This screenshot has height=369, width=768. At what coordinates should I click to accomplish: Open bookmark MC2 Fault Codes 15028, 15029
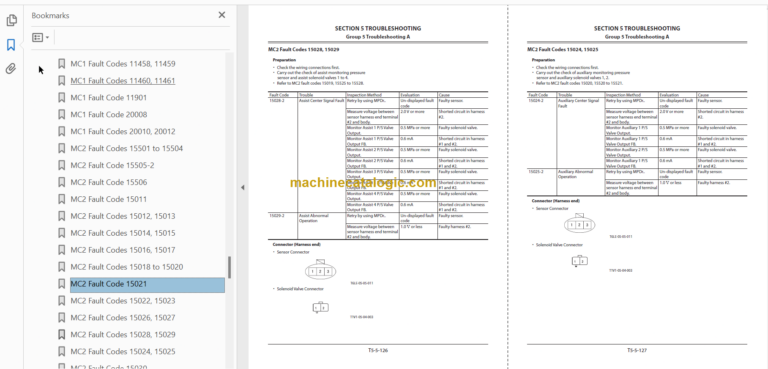[x=122, y=334]
